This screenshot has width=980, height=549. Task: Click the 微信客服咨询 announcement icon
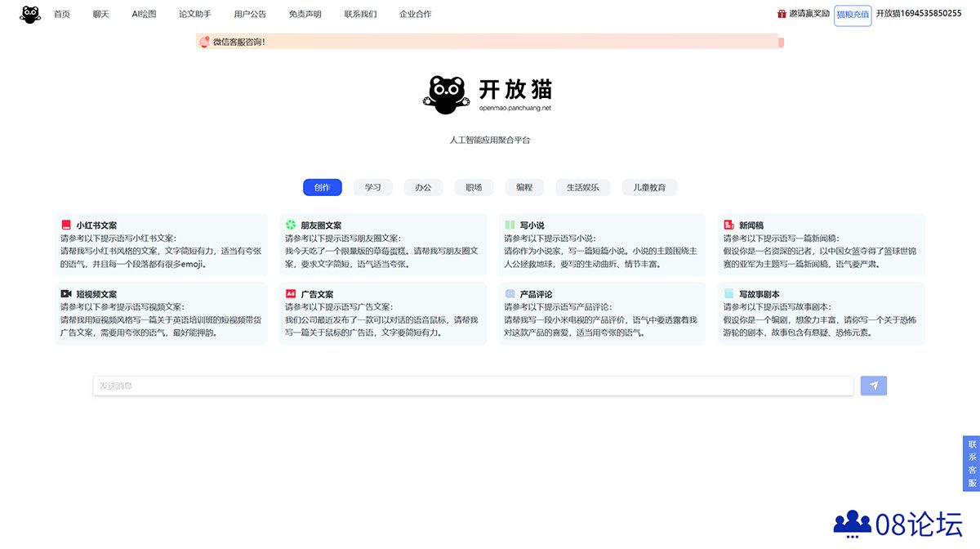[204, 42]
